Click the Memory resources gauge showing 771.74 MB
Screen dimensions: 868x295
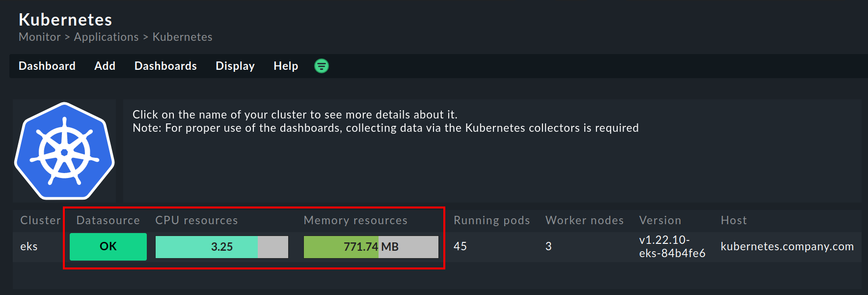click(371, 246)
